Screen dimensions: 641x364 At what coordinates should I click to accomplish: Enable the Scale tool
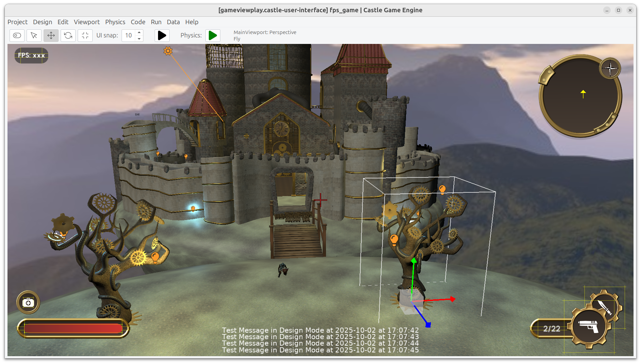[85, 35]
